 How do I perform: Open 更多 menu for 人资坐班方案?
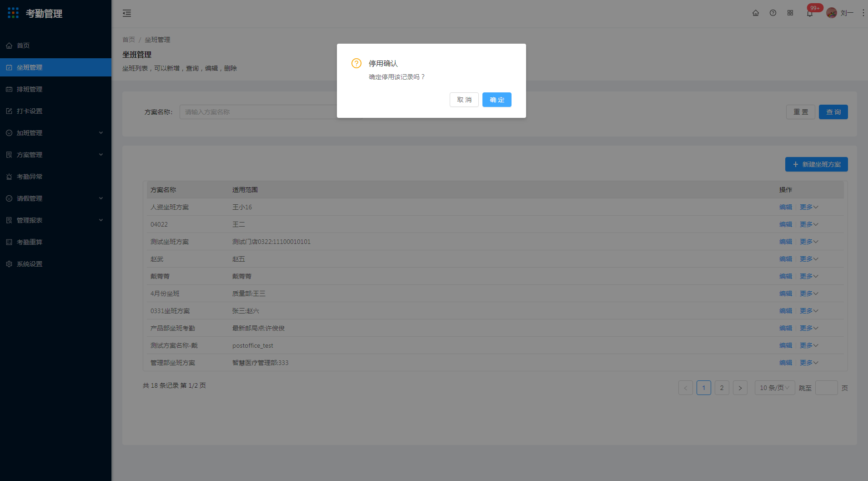point(809,207)
